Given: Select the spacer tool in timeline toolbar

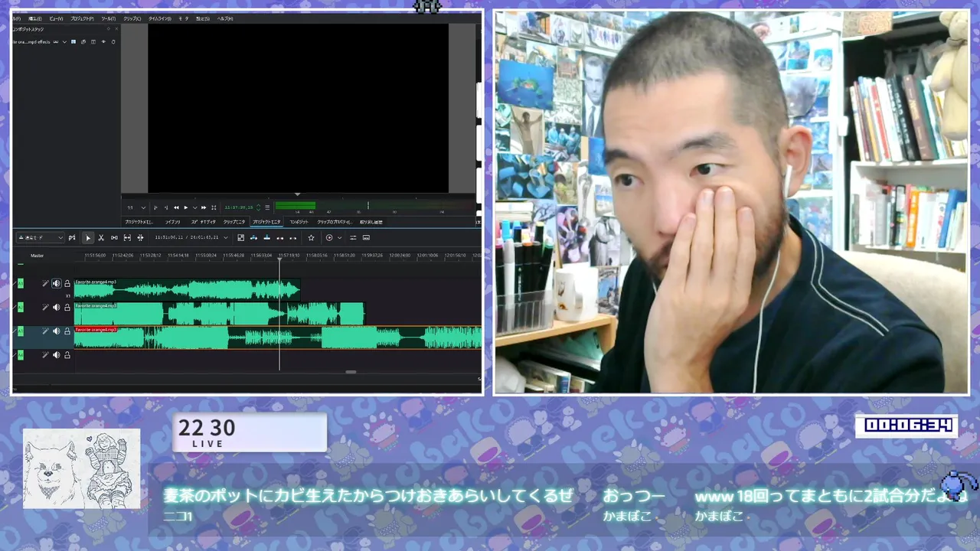Looking at the screenshot, I should [114, 237].
